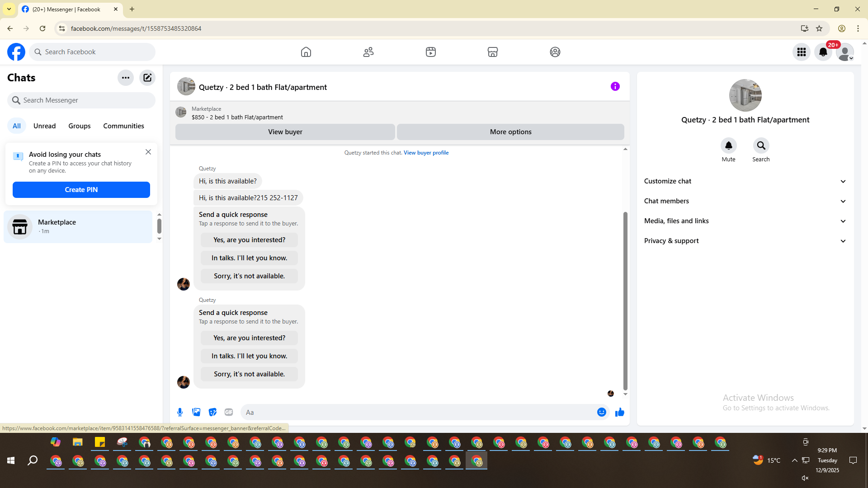Open the attach photo icon

[x=196, y=412]
